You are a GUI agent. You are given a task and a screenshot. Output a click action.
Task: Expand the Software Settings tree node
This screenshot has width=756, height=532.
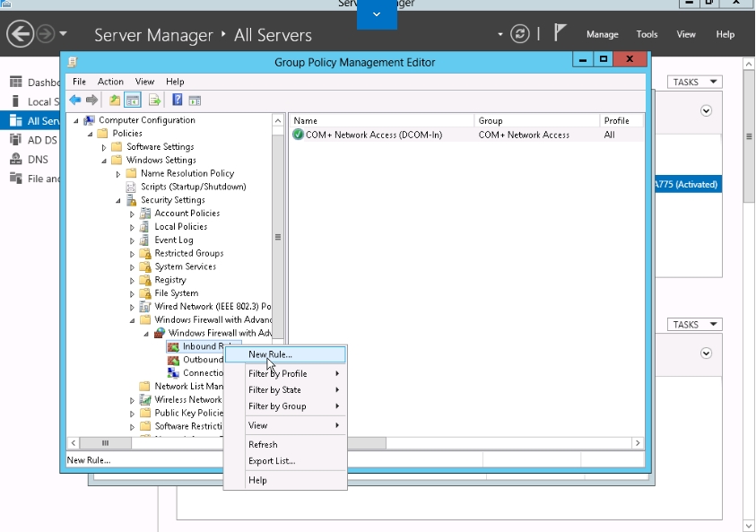click(x=104, y=147)
